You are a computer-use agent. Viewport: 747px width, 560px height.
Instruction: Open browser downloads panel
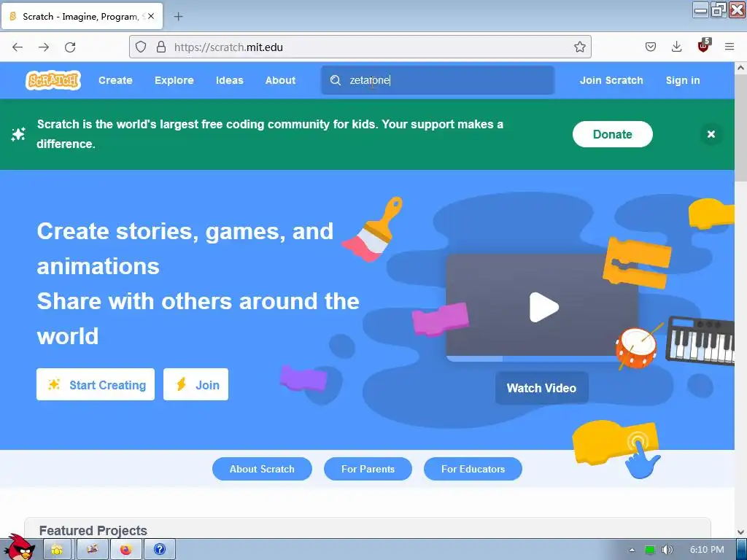coord(676,47)
